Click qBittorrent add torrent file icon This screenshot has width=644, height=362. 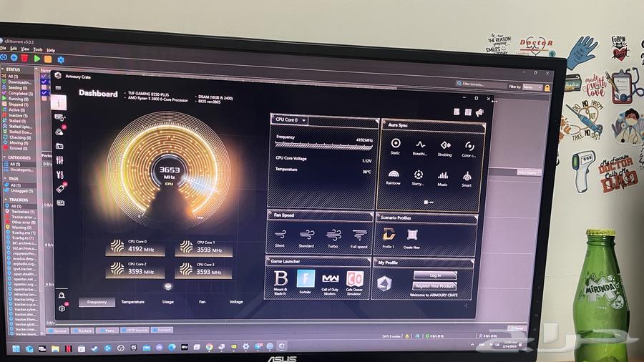14,58
